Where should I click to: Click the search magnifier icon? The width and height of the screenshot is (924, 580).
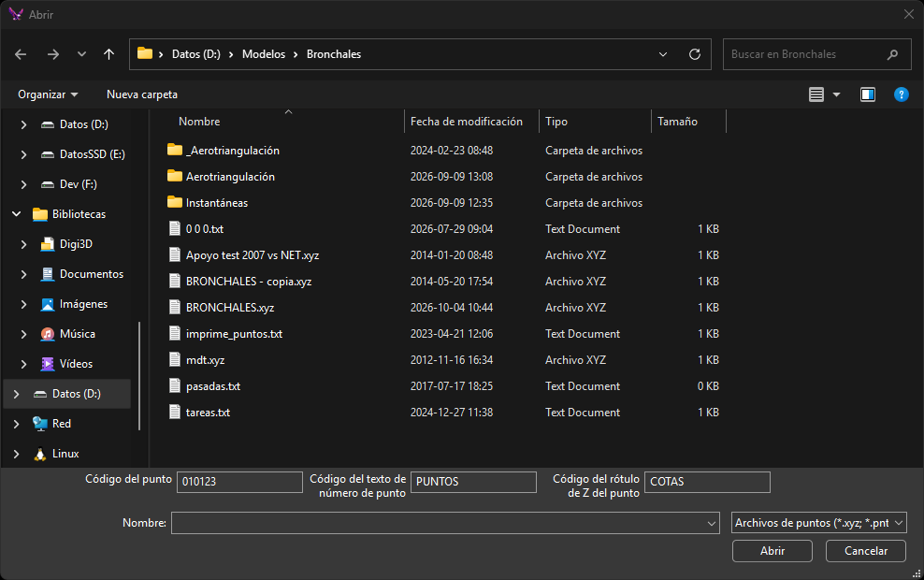(893, 54)
